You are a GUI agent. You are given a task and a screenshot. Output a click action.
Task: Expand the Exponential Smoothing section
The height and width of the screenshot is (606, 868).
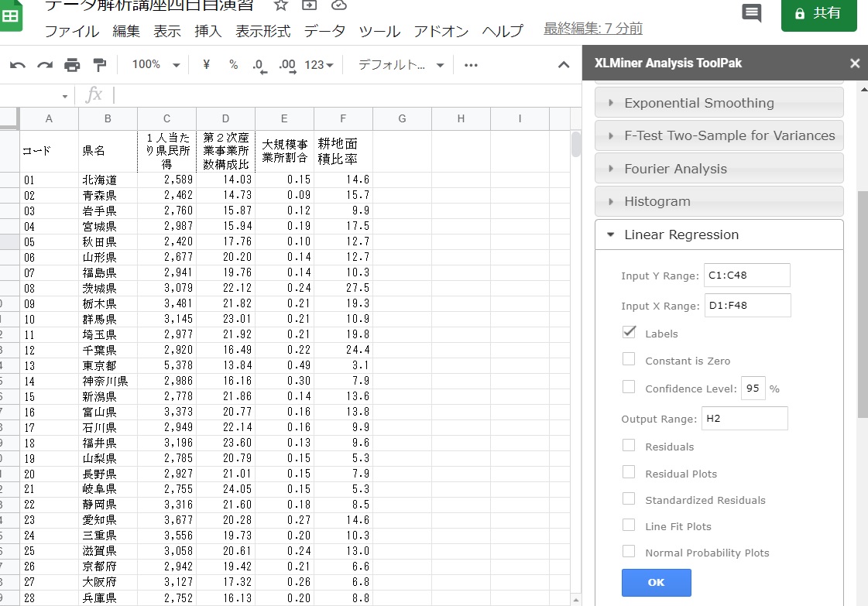pos(719,103)
